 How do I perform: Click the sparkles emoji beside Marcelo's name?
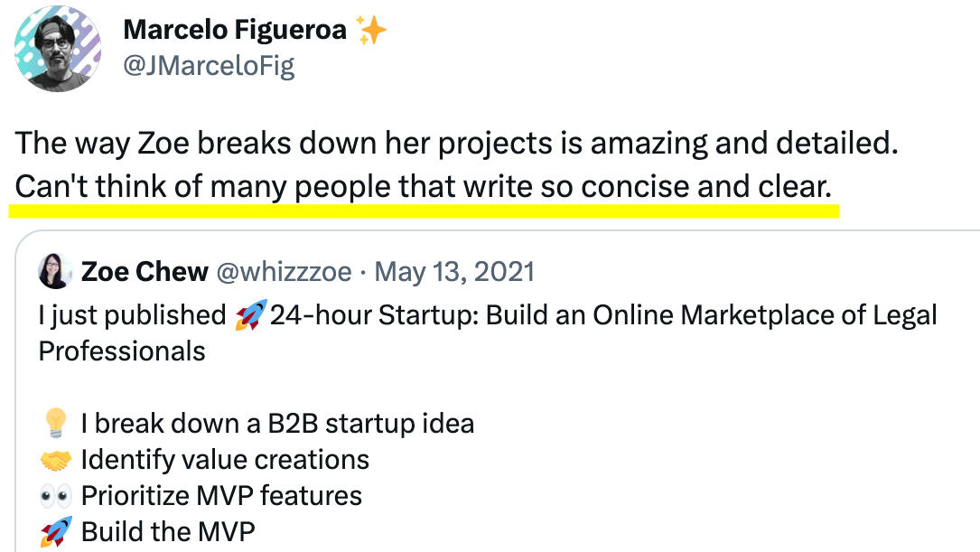(x=371, y=32)
